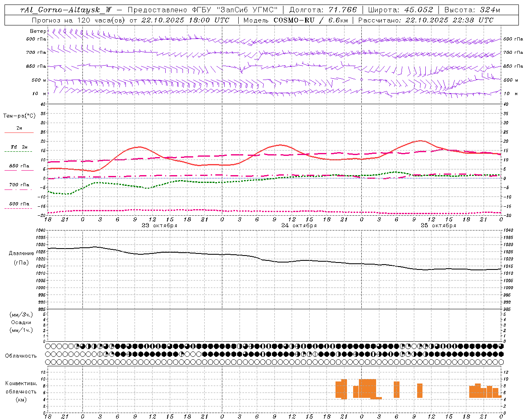Click the station title rAl_Gorno-Altaysk_W
The height and width of the screenshot is (420, 525).
coord(66,10)
